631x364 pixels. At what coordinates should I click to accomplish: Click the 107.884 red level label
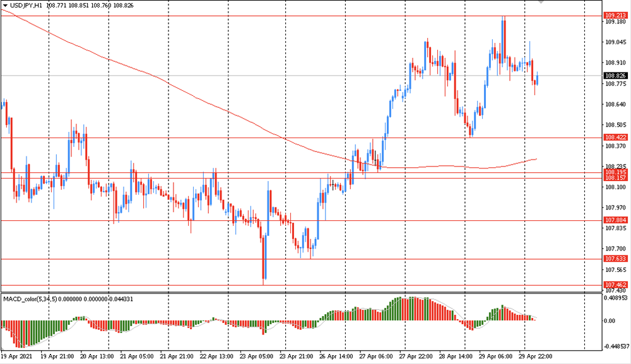pyautogui.click(x=616, y=220)
